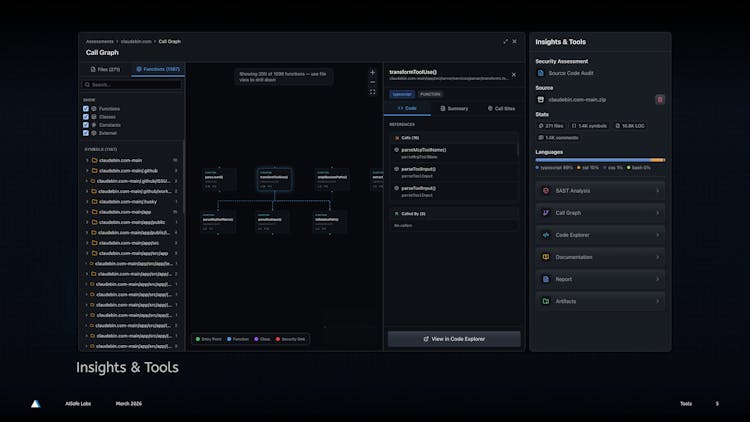Disable the External symbols checkbox
750x422 pixels.
pos(86,132)
